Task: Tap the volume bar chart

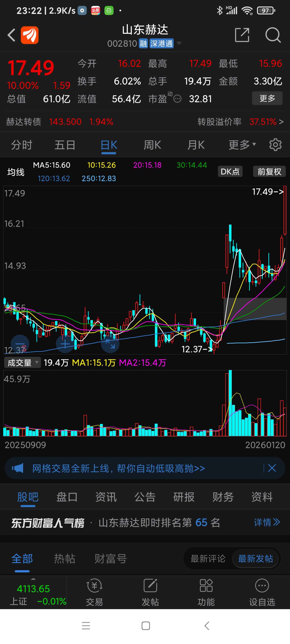Action: [x=145, y=403]
